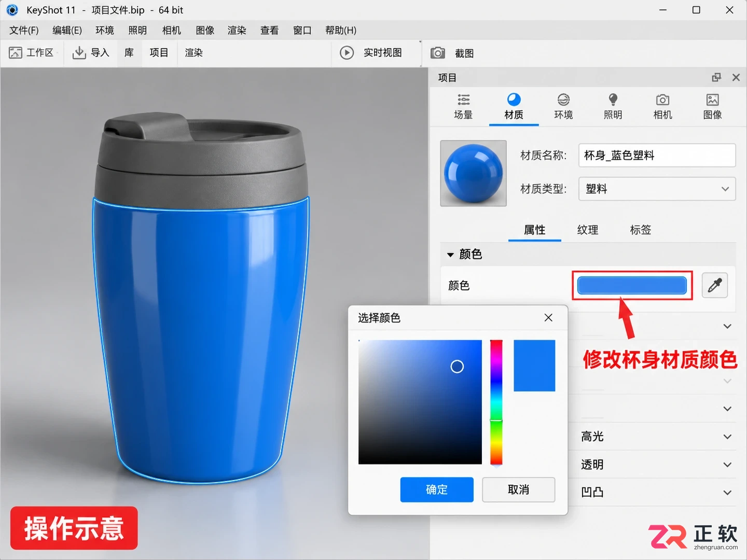Click the saturation-brightness gradient square
Viewport: 747px width, 560px height.
pyautogui.click(x=420, y=402)
